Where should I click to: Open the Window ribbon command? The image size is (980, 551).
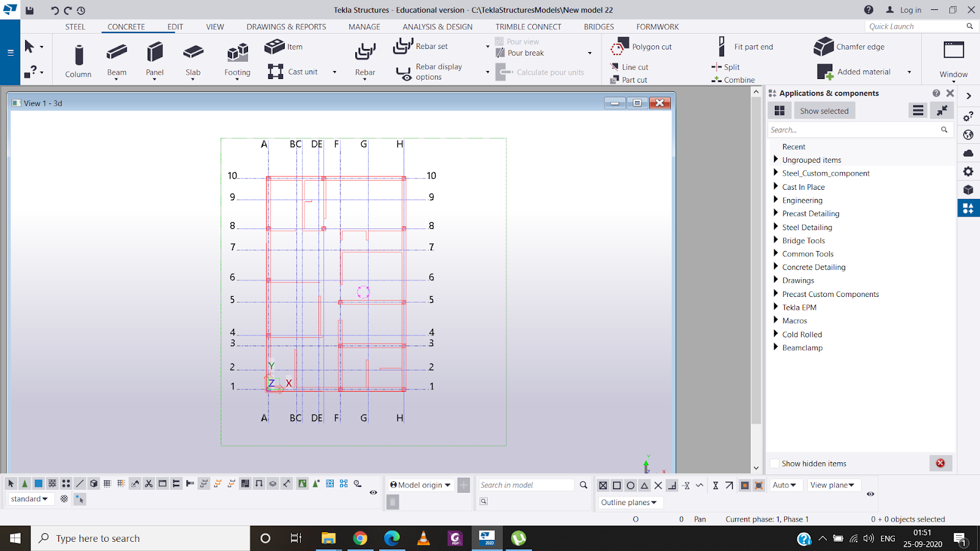[954, 60]
